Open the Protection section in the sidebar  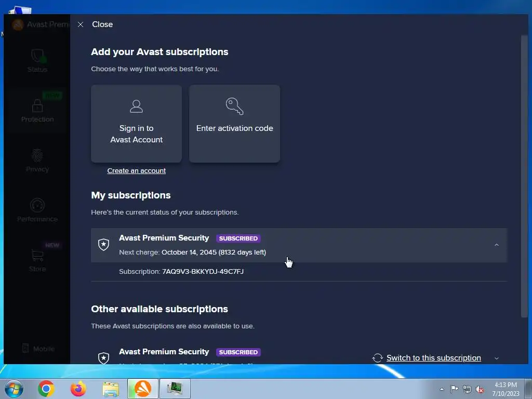37,110
